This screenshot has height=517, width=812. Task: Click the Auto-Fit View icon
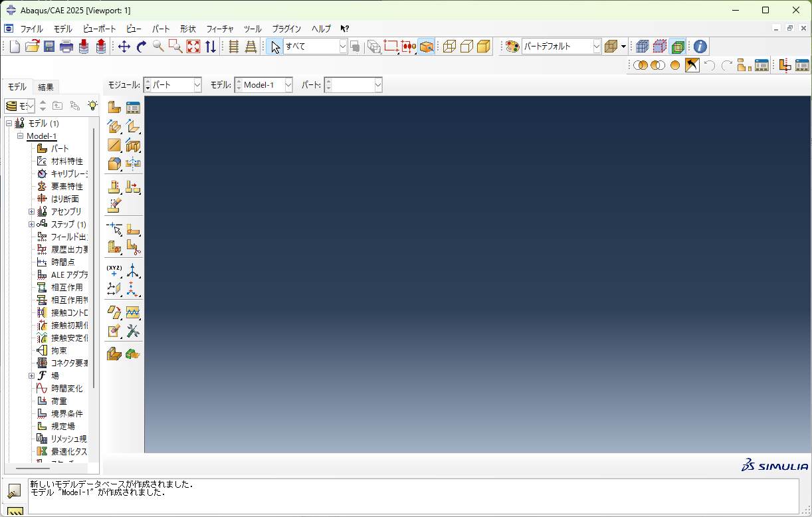pos(193,47)
